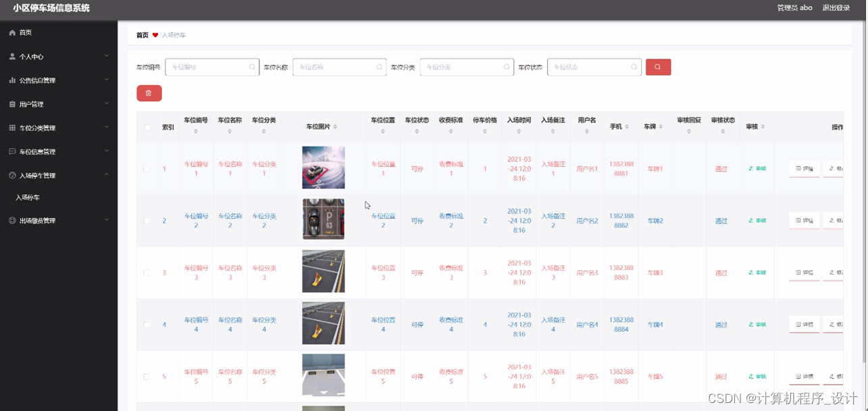Check the checkbox for row index 1

(x=147, y=169)
